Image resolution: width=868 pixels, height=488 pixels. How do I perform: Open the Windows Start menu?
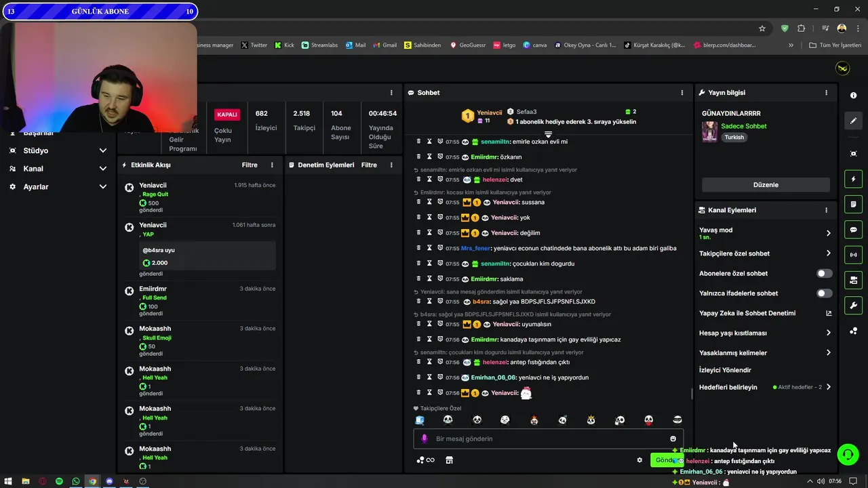(7, 481)
